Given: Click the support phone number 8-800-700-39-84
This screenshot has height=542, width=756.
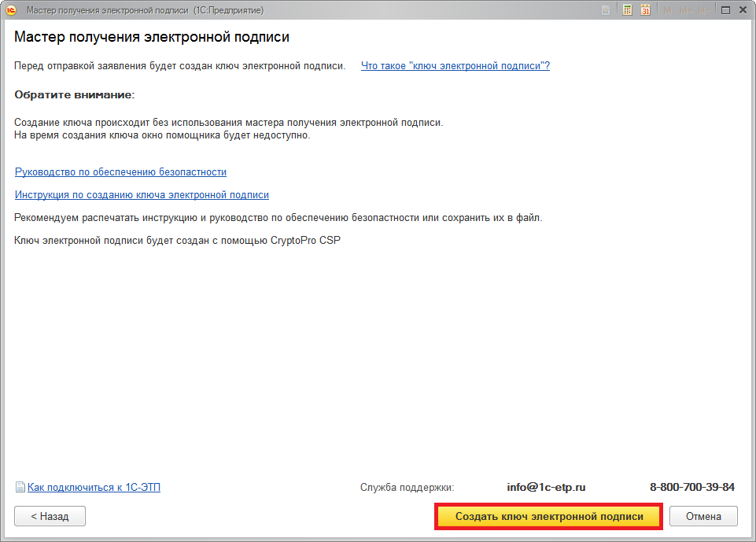Looking at the screenshot, I should click(691, 488).
